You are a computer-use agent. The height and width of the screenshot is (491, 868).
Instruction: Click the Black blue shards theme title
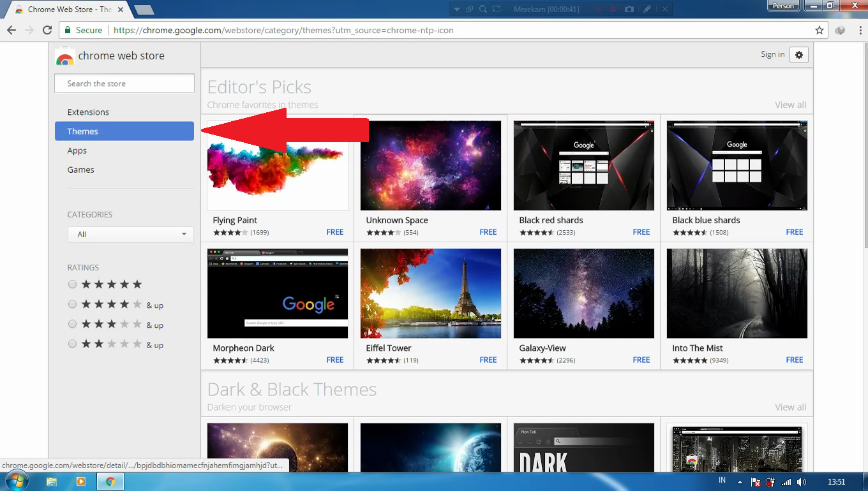point(706,221)
